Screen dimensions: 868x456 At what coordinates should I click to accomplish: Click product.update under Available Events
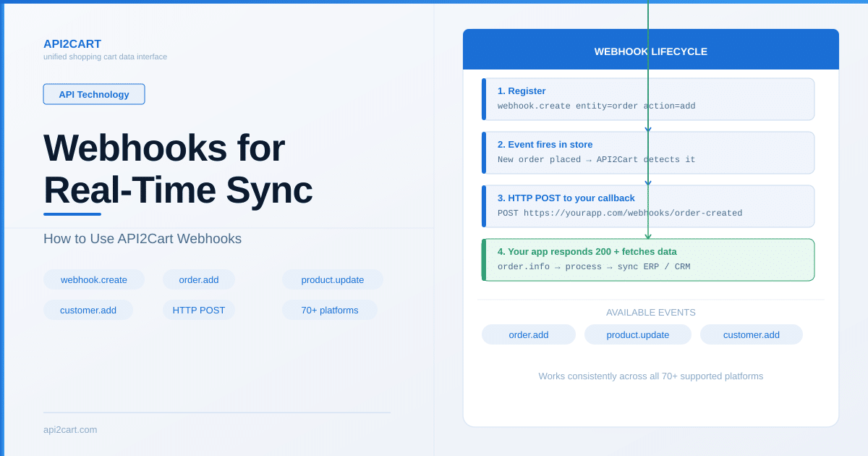pos(638,334)
